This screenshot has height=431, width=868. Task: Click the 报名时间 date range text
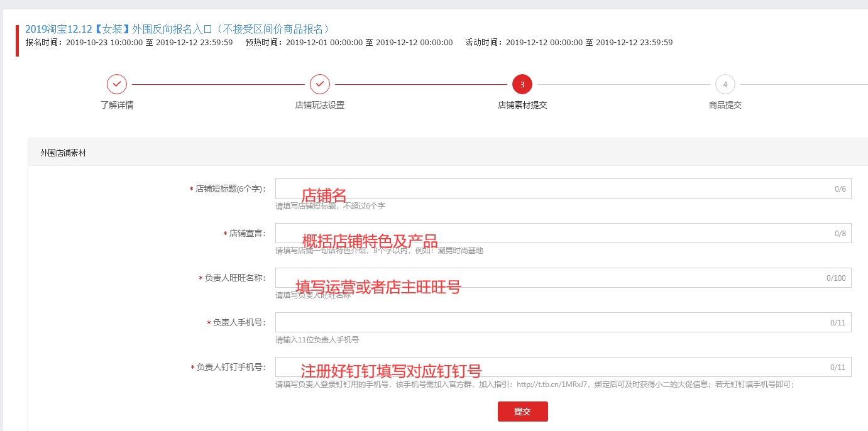[x=129, y=43]
